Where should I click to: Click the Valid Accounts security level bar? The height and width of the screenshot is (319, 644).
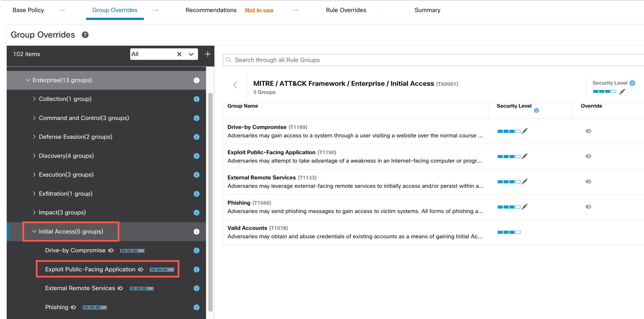[x=509, y=232]
